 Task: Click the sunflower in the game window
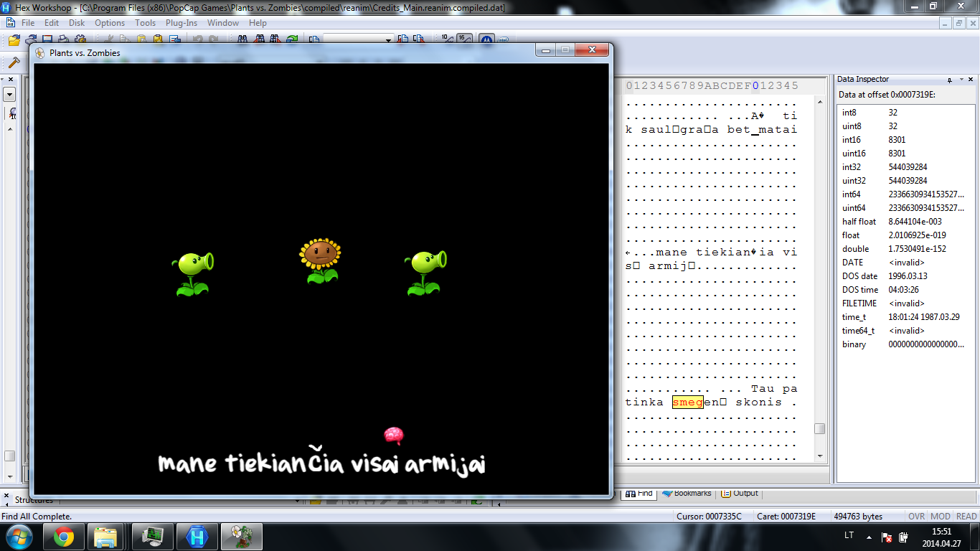pos(321,261)
